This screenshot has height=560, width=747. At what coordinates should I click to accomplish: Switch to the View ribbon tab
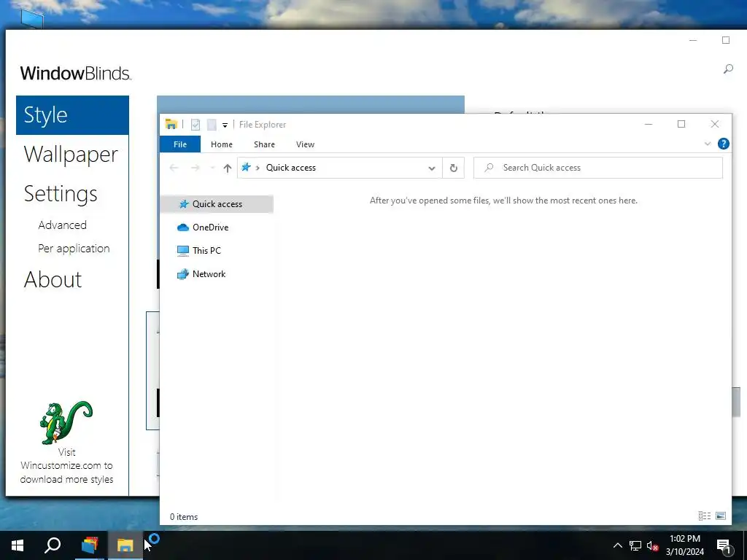(305, 144)
